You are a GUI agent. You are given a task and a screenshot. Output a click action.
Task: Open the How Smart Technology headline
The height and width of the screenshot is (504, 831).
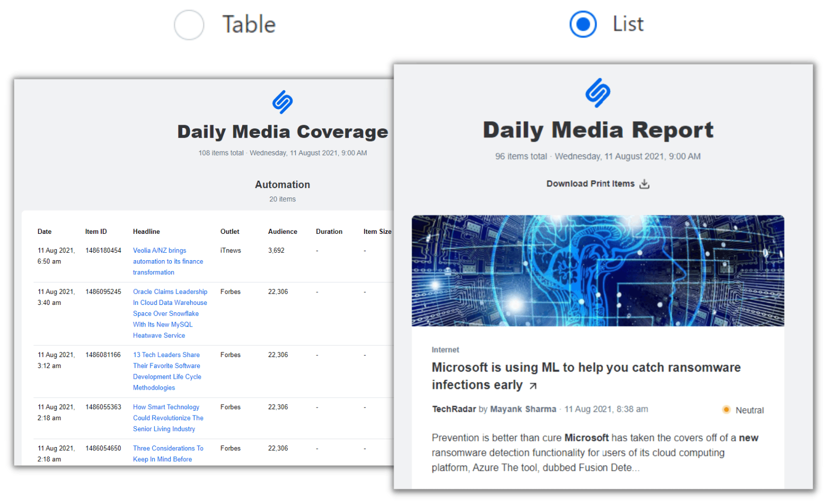pos(168,418)
